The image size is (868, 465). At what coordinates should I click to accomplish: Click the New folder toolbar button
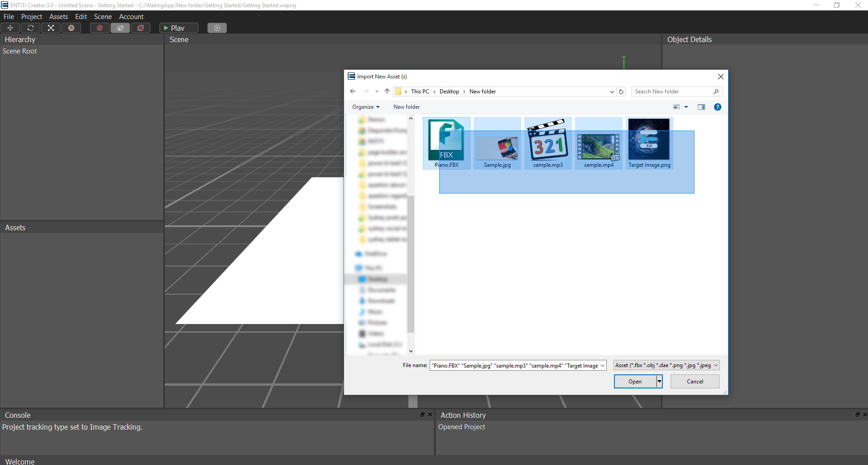[407, 107]
